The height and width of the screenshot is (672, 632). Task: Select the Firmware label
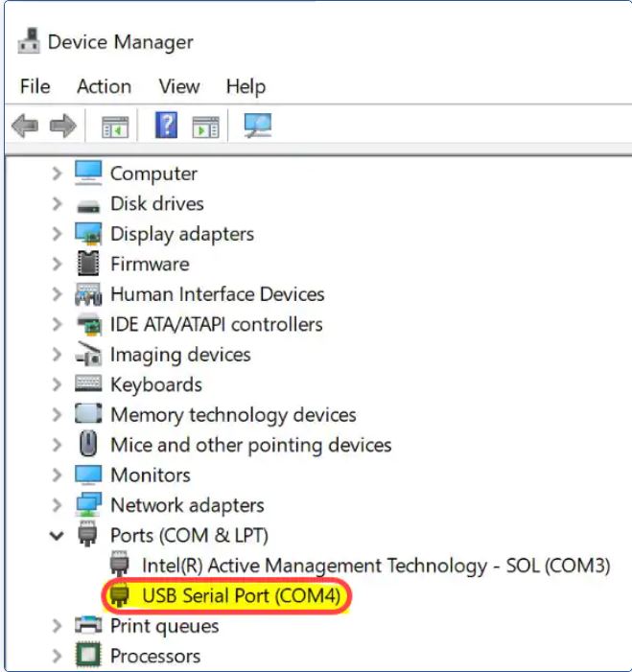(x=150, y=264)
